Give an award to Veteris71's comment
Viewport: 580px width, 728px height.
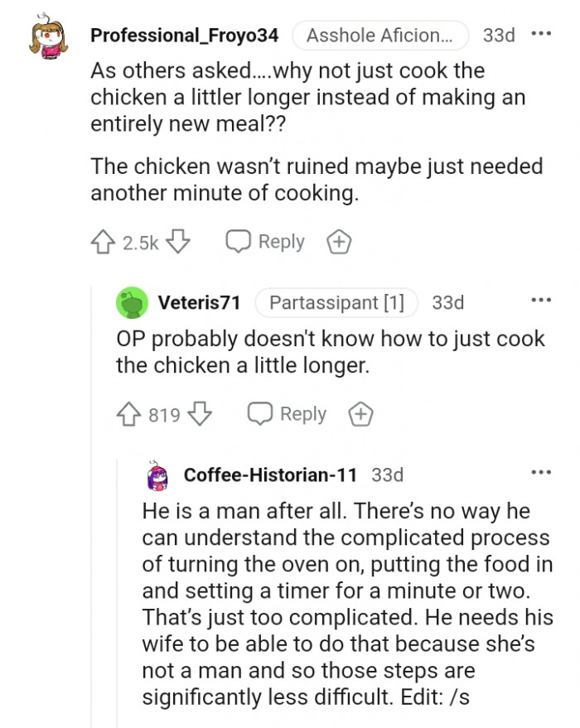(360, 413)
